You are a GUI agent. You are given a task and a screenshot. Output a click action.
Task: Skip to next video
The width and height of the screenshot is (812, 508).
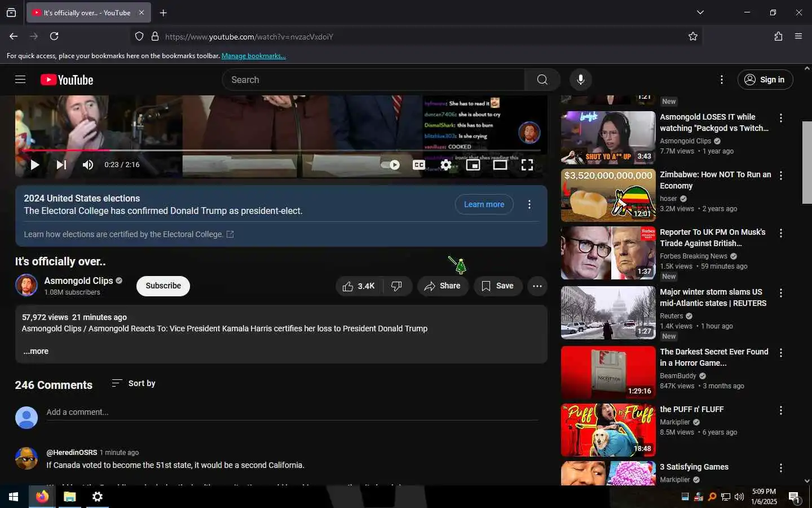tap(61, 165)
